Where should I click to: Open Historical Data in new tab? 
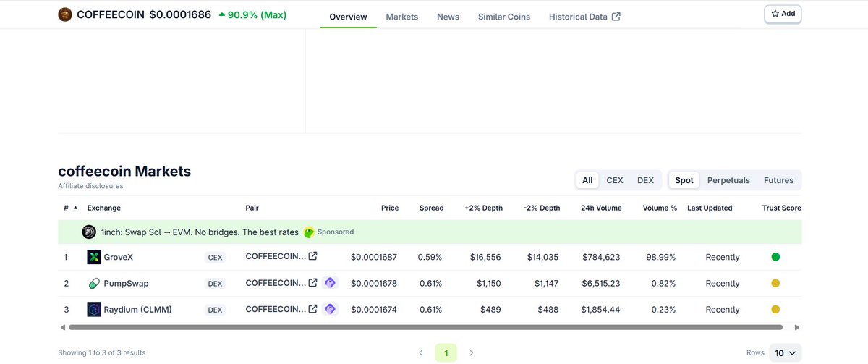click(x=584, y=16)
